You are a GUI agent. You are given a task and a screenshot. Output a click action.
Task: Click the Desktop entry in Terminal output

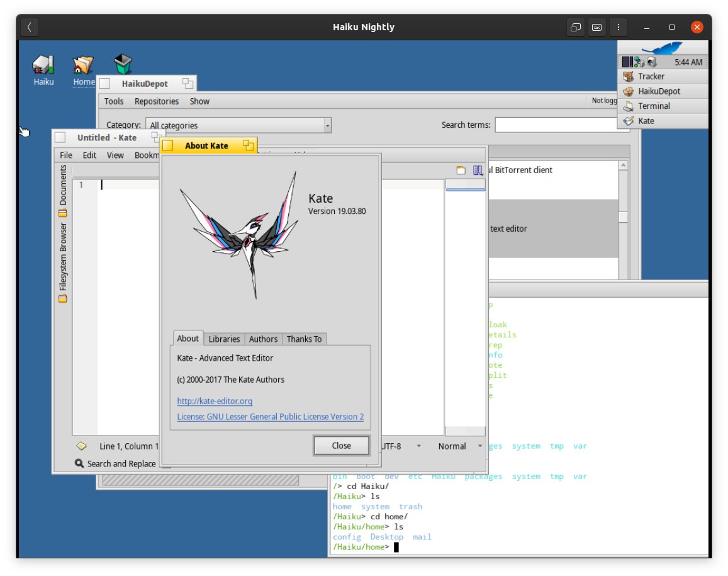pyautogui.click(x=386, y=536)
